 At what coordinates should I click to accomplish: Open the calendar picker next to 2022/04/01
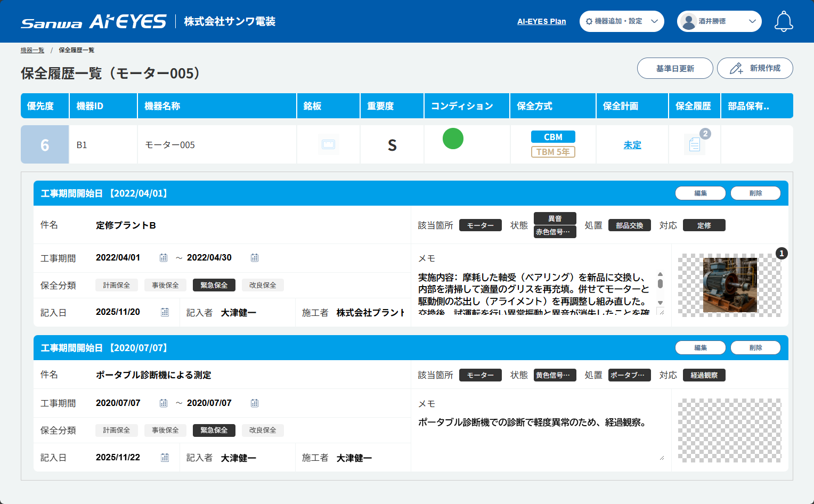point(164,257)
